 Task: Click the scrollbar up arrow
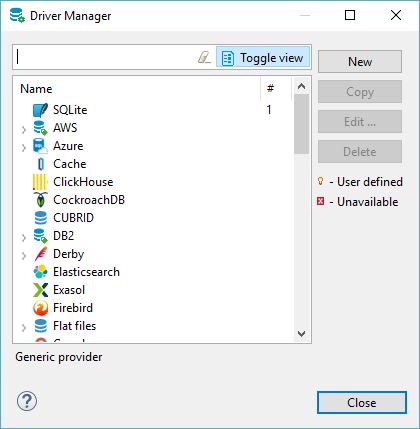pos(302,86)
